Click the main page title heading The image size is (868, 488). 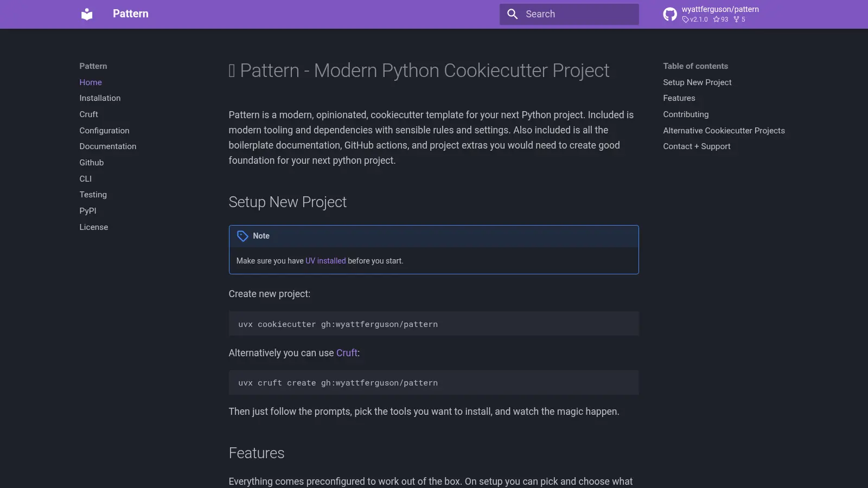(x=419, y=70)
